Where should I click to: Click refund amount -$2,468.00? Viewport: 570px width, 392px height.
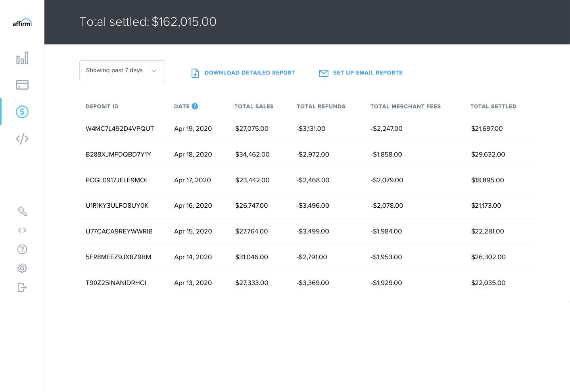click(x=313, y=180)
